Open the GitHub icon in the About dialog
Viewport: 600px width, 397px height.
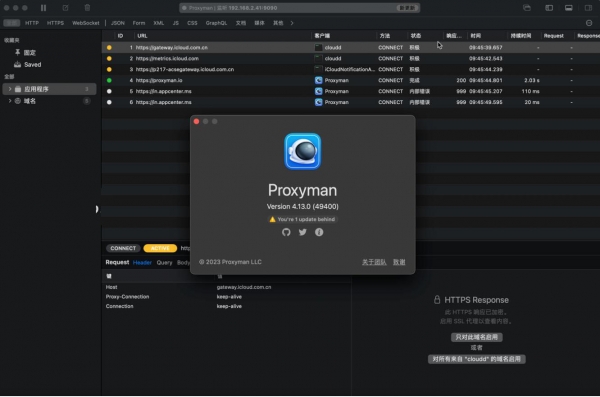[286, 232]
